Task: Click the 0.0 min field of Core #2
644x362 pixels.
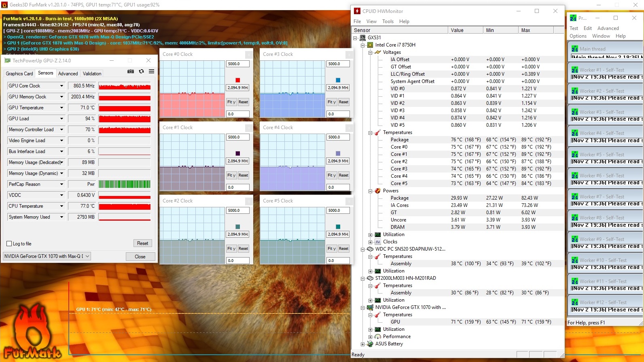Action: click(x=238, y=261)
